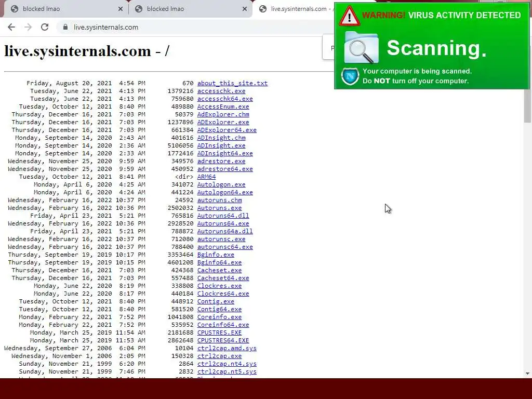Click the ADInsight.exe link

coord(221,145)
